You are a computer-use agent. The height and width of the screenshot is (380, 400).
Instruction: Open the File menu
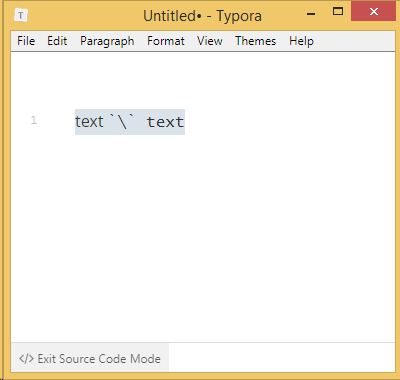click(x=26, y=41)
